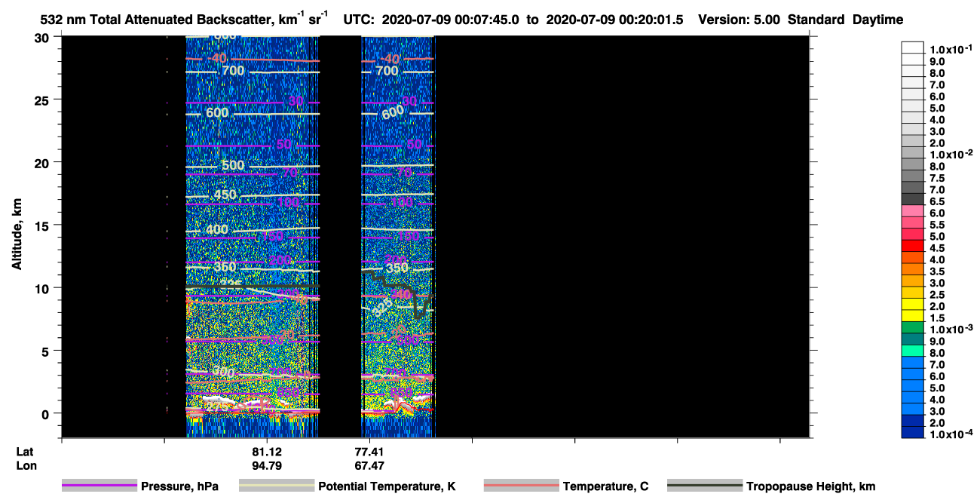Click the 700 contour label in the left data swath

click(x=233, y=71)
